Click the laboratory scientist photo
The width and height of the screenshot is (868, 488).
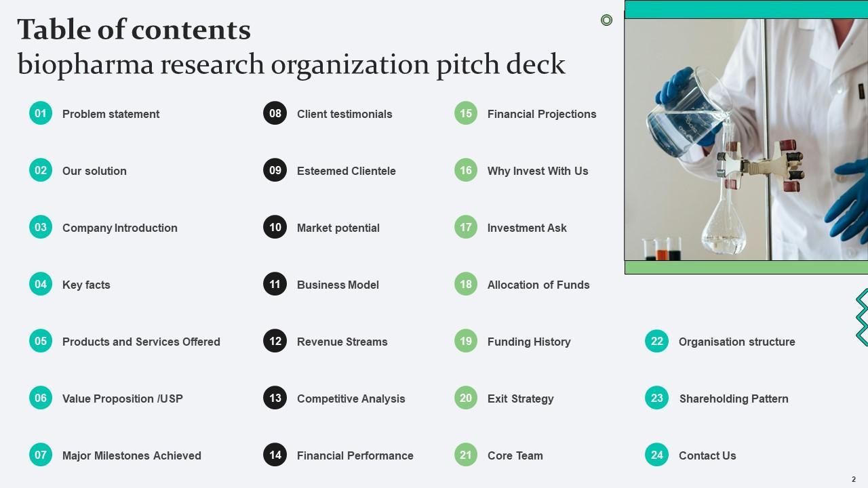(x=746, y=140)
